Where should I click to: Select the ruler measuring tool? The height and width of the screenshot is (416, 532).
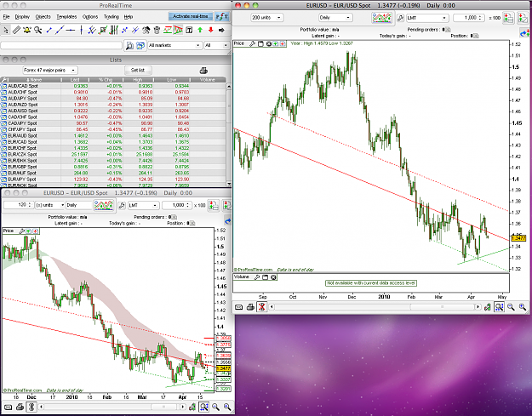click(16, 31)
